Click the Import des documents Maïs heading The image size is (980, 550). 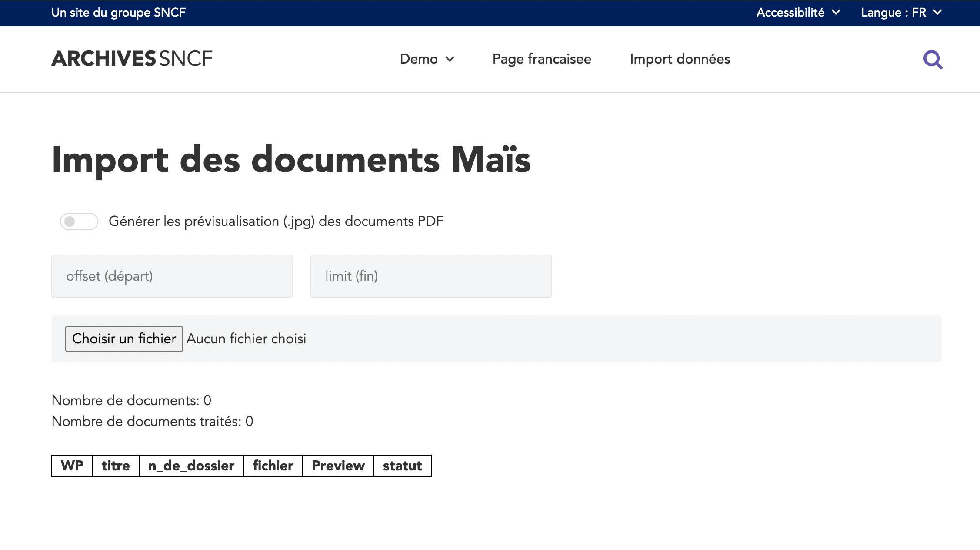click(x=291, y=160)
